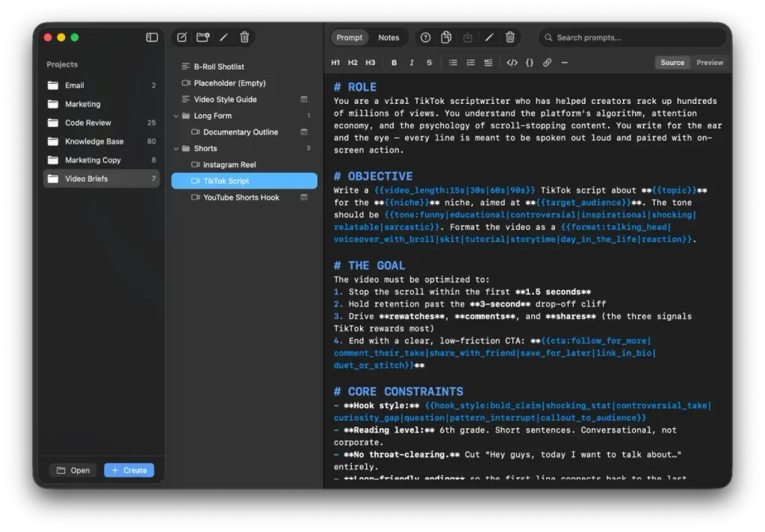This screenshot has height=532, width=765.
Task: Collapse the Long Form folder
Action: pos(176,116)
